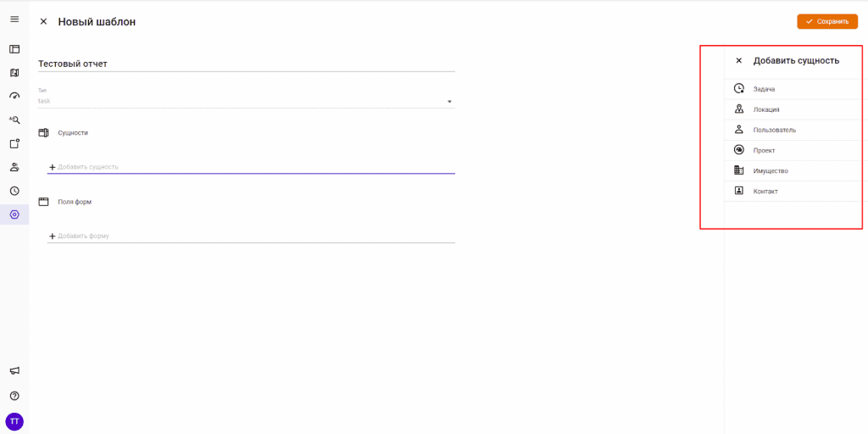Choose Локация in the entity list
Image resolution: width=868 pixels, height=434 pixels.
tap(766, 109)
